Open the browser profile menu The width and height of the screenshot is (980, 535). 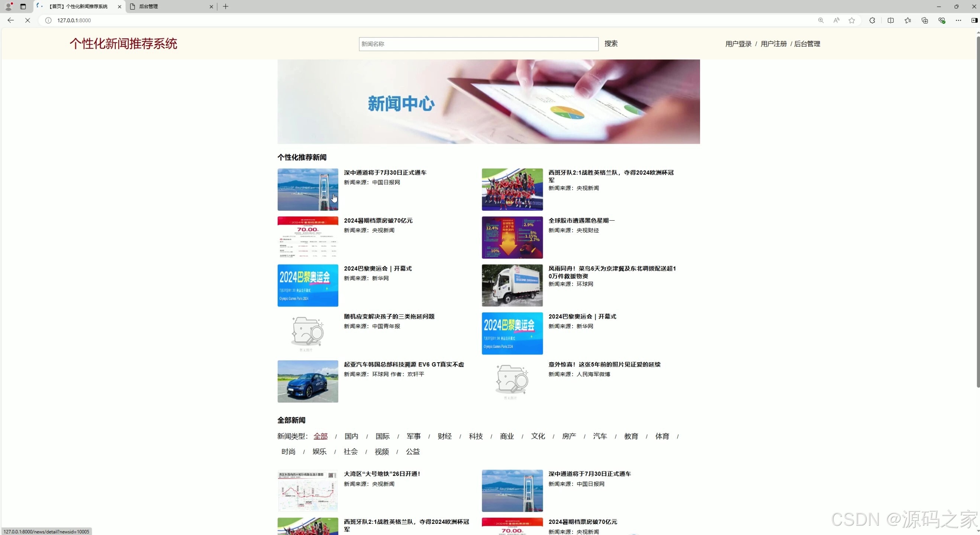click(9, 6)
